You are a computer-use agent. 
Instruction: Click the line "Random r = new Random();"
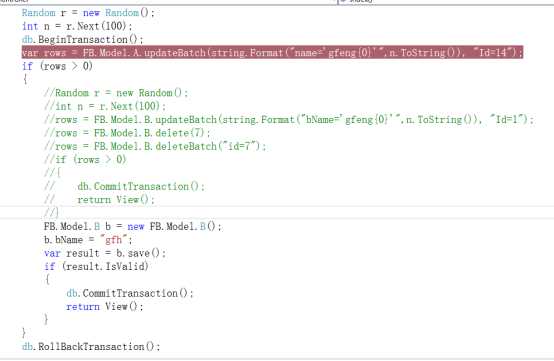(x=88, y=13)
